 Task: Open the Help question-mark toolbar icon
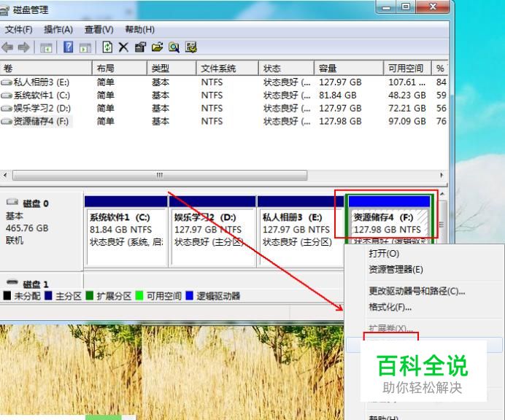pos(68,47)
